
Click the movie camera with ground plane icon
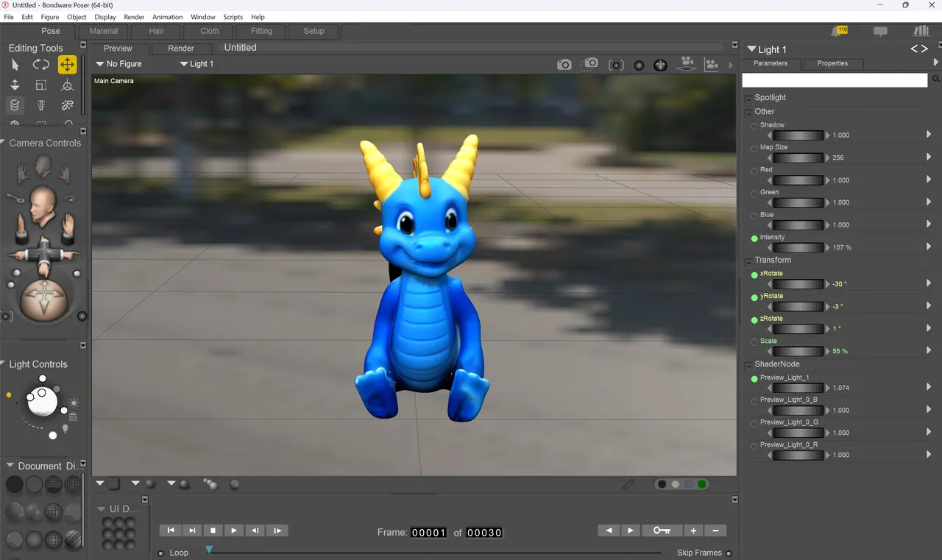(x=687, y=64)
